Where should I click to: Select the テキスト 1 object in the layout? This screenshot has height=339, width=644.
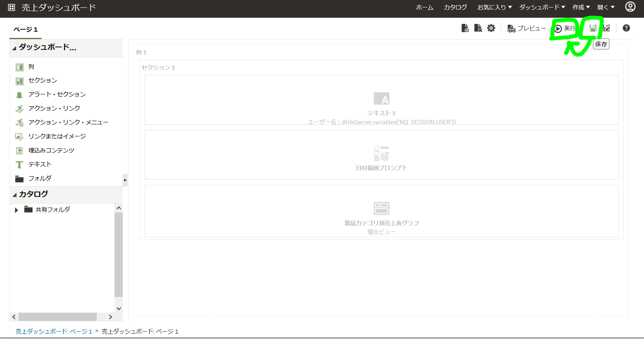(382, 100)
